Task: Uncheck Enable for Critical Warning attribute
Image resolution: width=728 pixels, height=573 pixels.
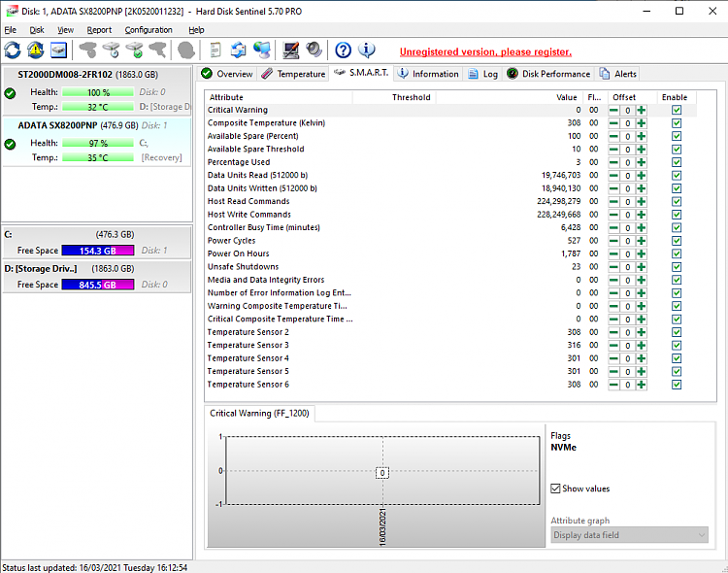Action: click(x=677, y=111)
